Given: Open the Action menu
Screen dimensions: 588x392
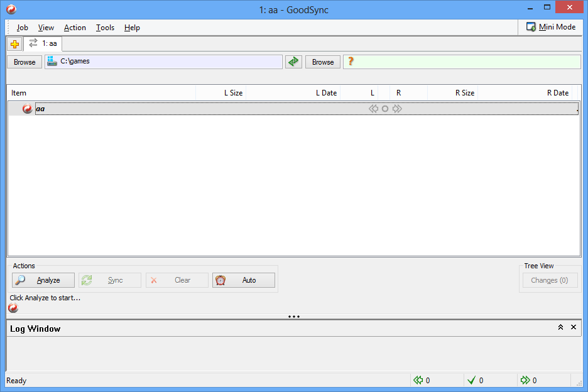Looking at the screenshot, I should [75, 28].
